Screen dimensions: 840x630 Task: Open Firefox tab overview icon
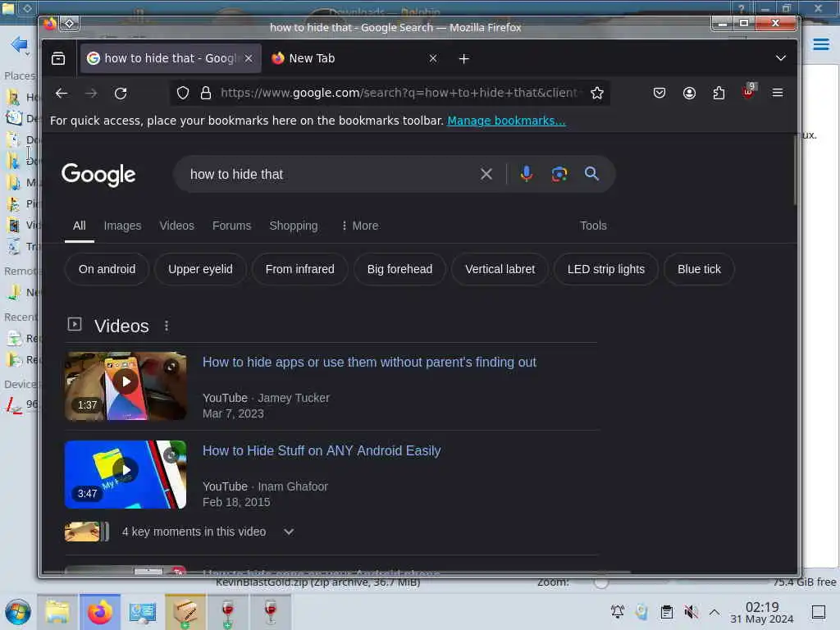(58, 58)
